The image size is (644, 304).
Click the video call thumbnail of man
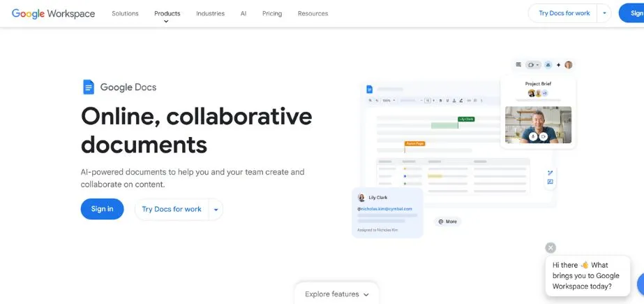click(538, 124)
